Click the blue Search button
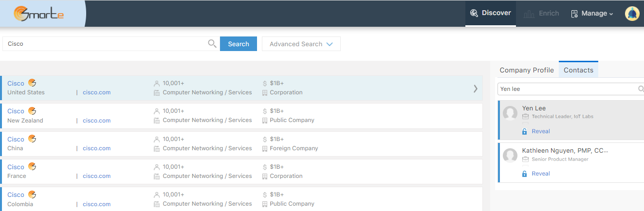The width and height of the screenshot is (644, 211). [239, 44]
